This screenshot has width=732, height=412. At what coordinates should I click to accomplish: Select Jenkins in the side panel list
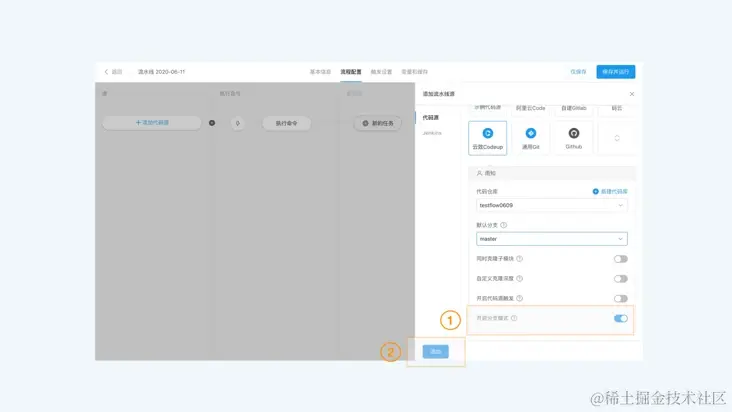(432, 133)
